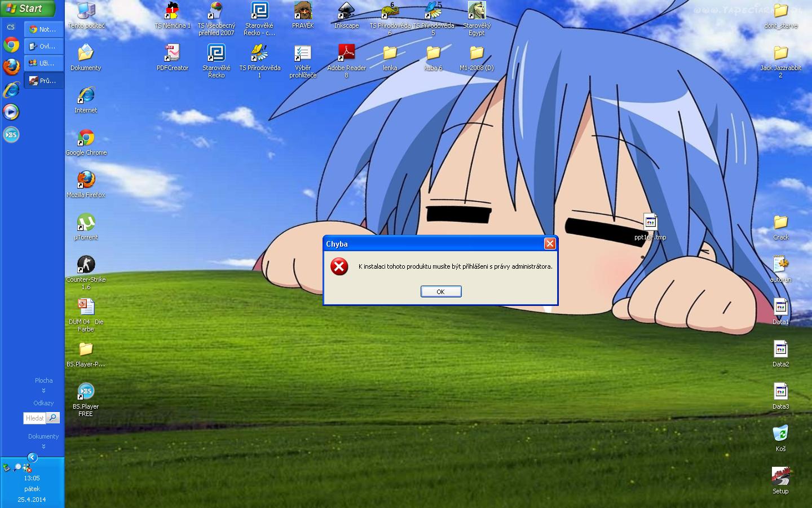This screenshot has height=508, width=812.
Task: Click OK in the Chyba error dialog
Action: pos(441,291)
